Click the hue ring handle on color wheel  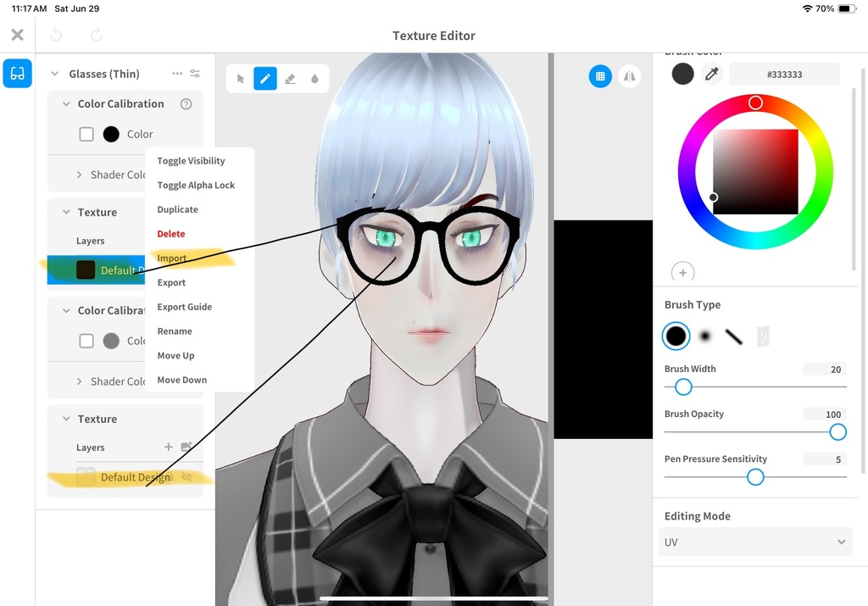(x=755, y=103)
